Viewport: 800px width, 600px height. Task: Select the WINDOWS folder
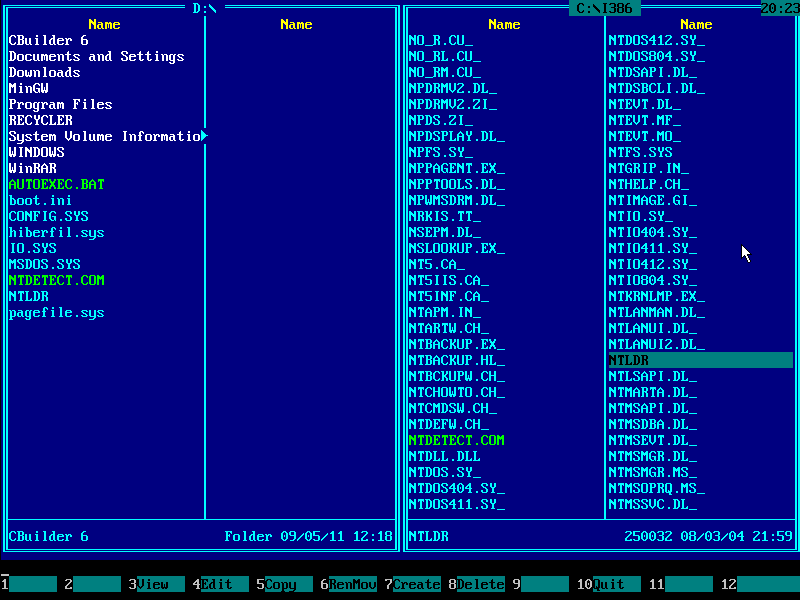(36, 152)
